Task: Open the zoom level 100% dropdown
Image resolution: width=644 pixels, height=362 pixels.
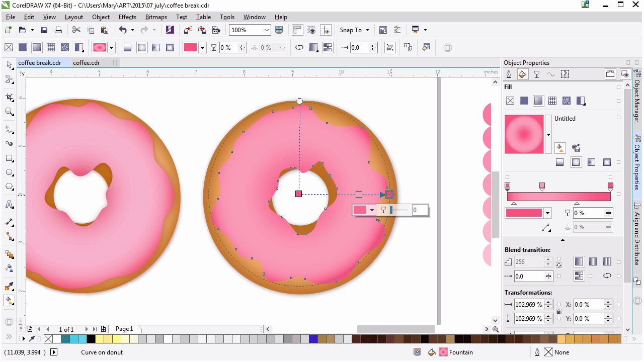Action: pos(266,30)
